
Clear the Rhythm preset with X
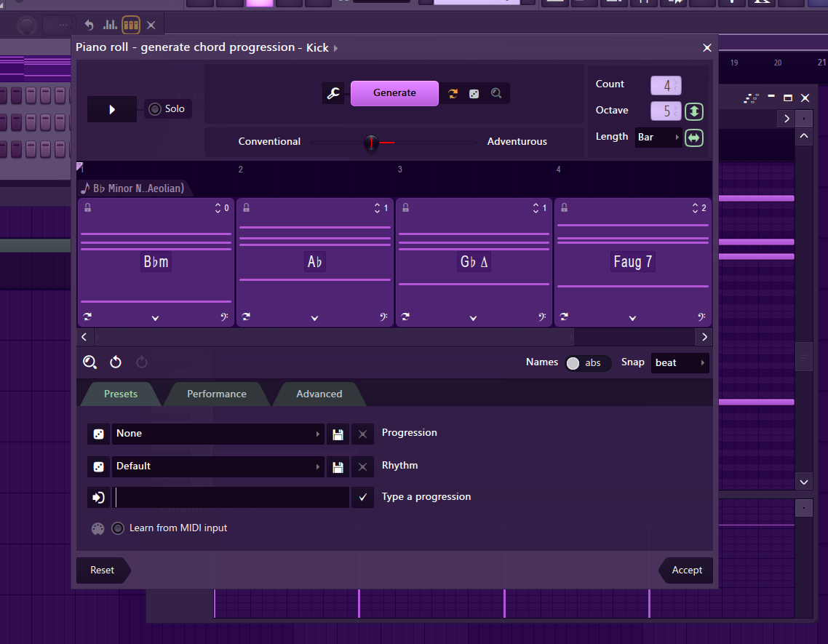coord(363,467)
